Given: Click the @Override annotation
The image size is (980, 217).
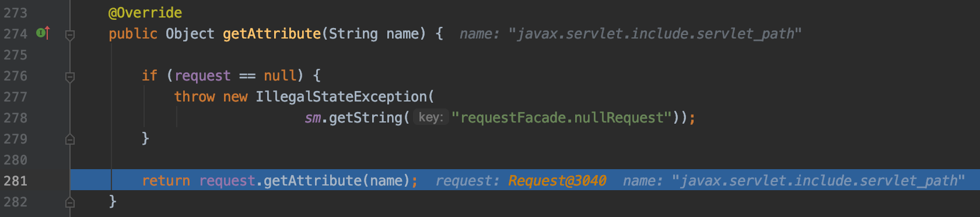Looking at the screenshot, I should tap(145, 13).
